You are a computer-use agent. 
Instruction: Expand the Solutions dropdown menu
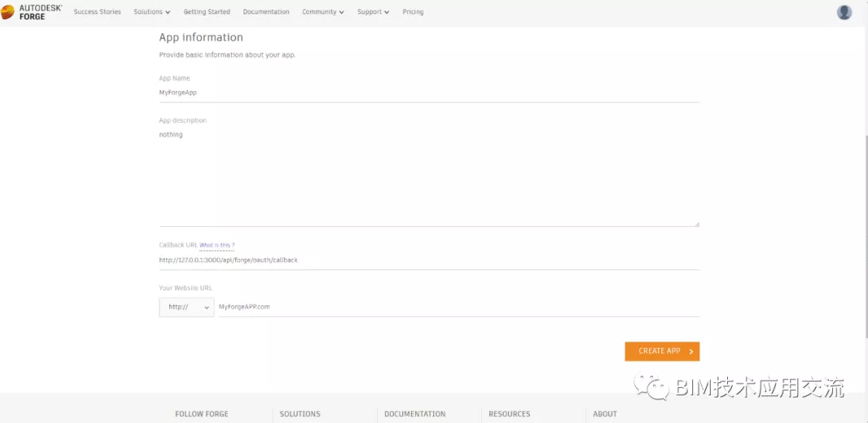click(152, 12)
